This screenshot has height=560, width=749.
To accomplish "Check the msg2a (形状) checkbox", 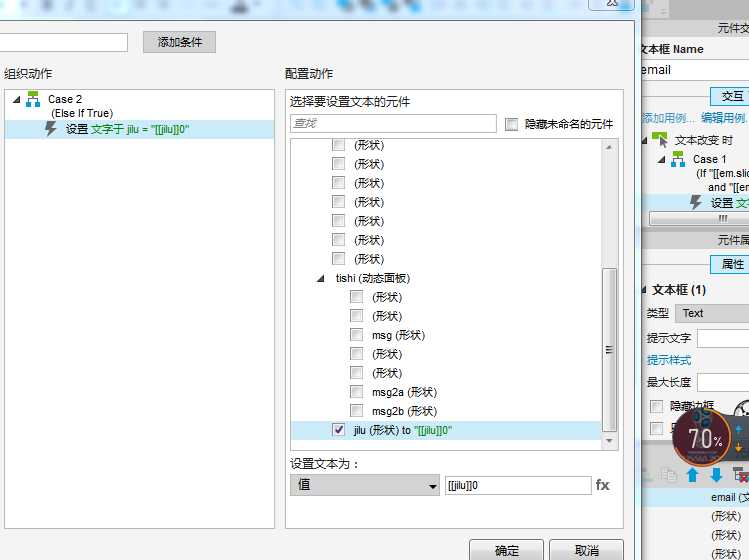I will [x=357, y=392].
